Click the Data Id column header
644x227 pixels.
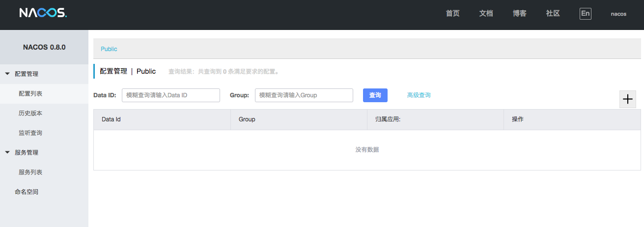coord(162,119)
